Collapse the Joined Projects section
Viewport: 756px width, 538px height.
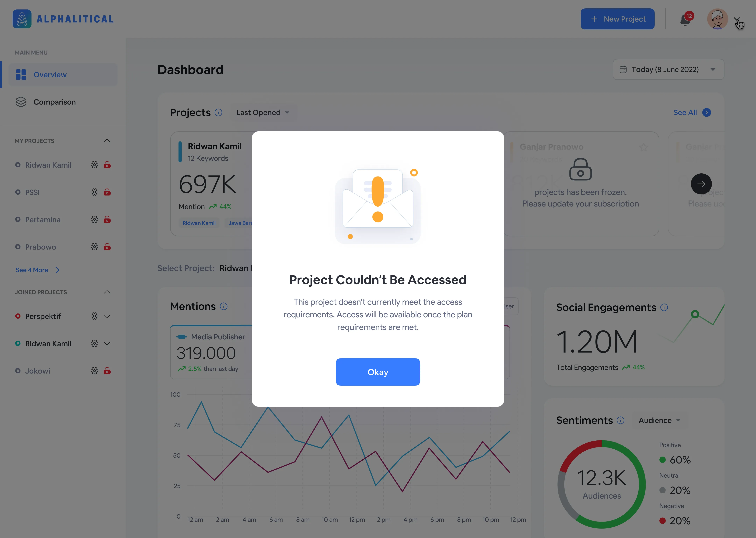pyautogui.click(x=107, y=292)
